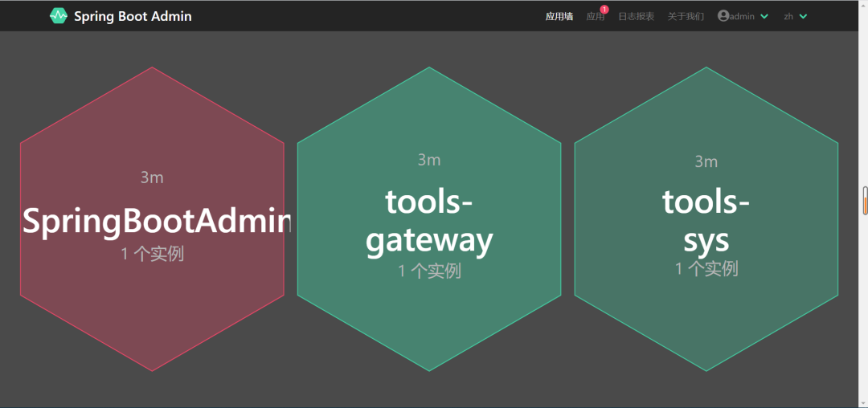Expand the admin account dropdown chevron
This screenshot has height=408, width=868.
coord(764,17)
